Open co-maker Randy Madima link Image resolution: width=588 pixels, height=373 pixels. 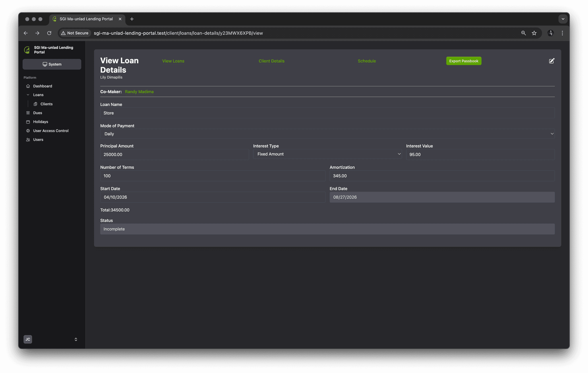point(139,92)
